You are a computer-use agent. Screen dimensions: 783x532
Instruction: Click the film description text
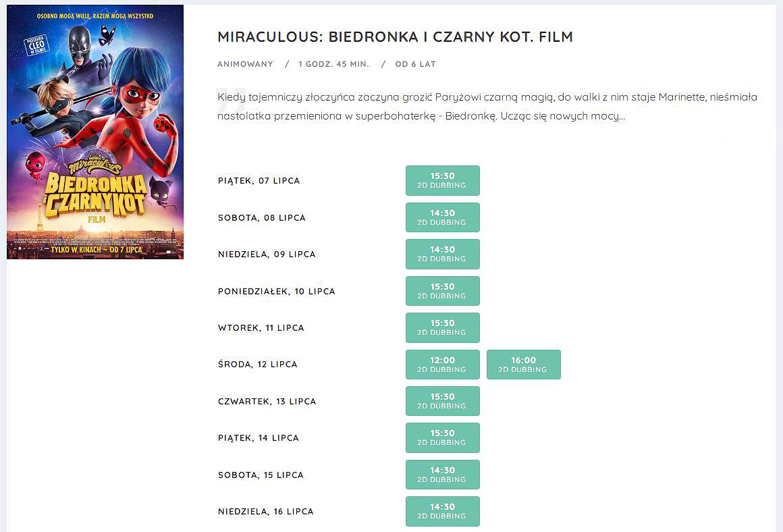pos(487,107)
